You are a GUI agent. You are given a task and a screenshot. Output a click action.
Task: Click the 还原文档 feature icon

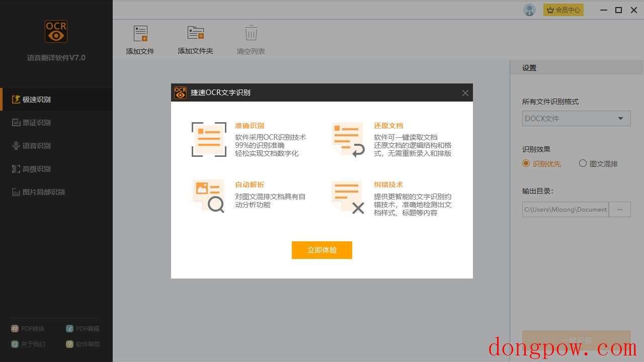[x=348, y=139]
